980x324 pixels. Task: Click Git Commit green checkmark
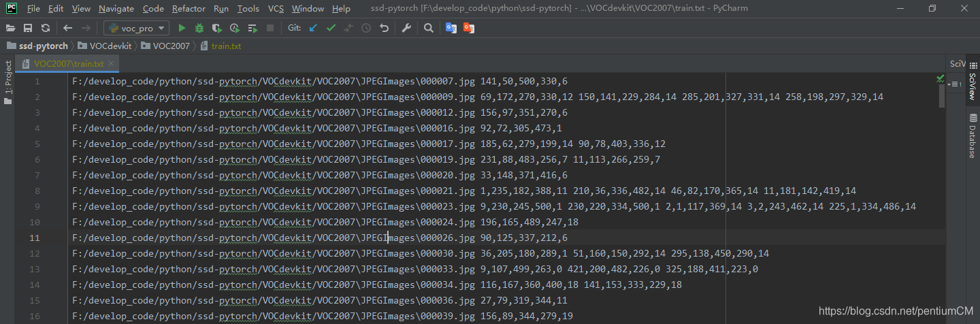[x=331, y=28]
